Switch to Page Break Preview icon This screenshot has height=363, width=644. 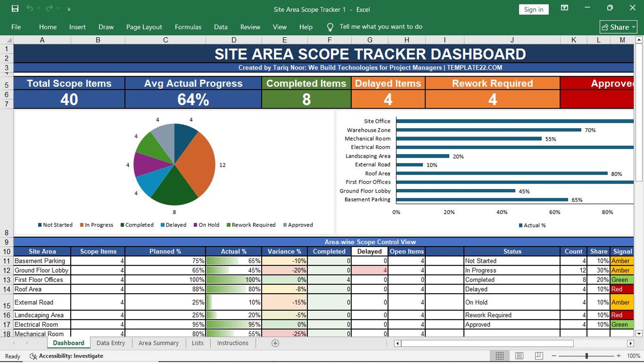539,356
